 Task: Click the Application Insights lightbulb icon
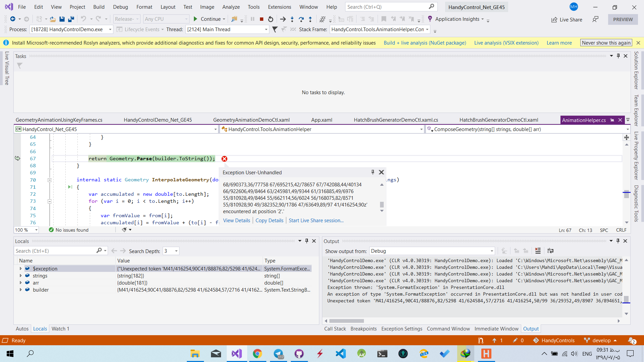430,19
